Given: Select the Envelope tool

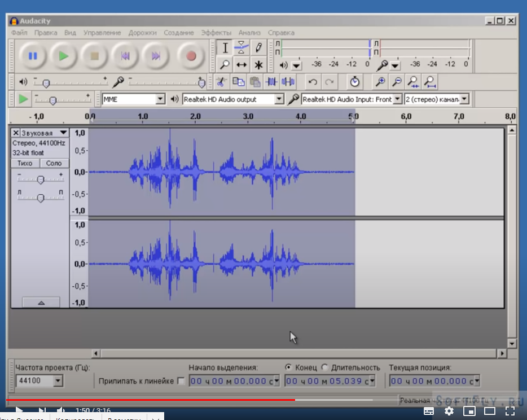Looking at the screenshot, I should [x=241, y=48].
